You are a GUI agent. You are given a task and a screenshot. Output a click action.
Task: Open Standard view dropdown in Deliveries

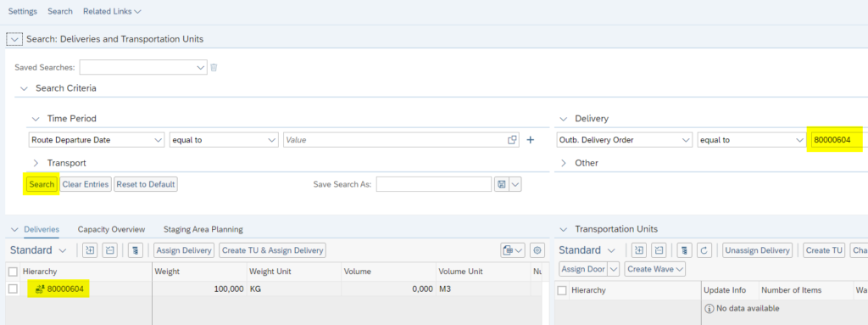62,250
